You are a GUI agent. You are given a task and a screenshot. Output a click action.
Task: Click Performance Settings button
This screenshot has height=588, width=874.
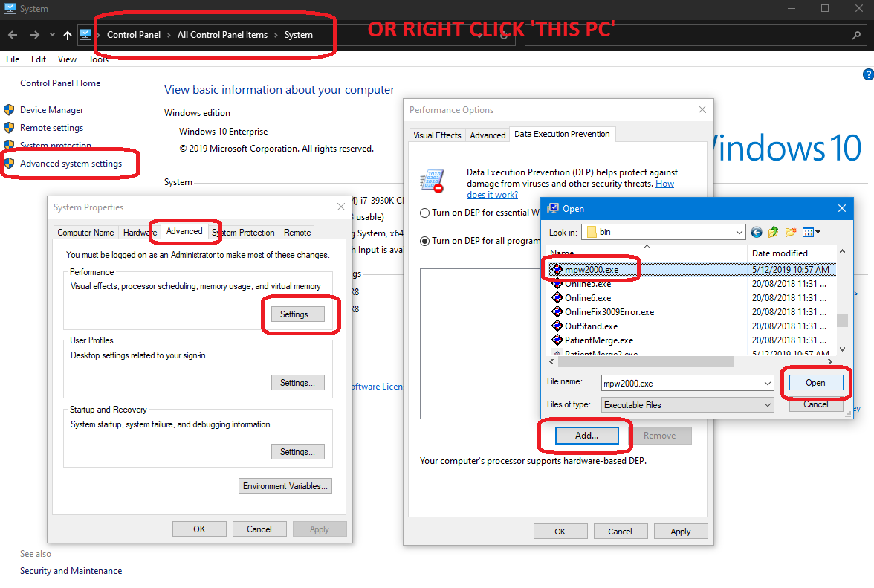297,314
